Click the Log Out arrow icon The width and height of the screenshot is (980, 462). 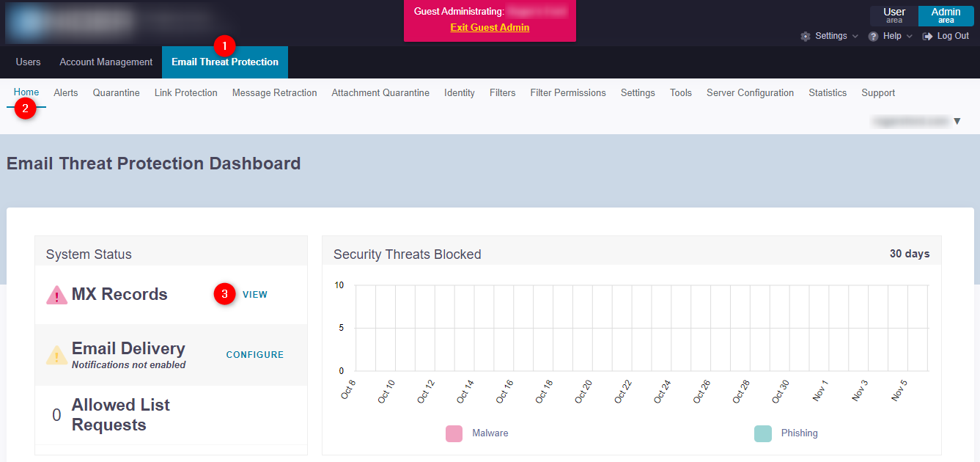[927, 36]
